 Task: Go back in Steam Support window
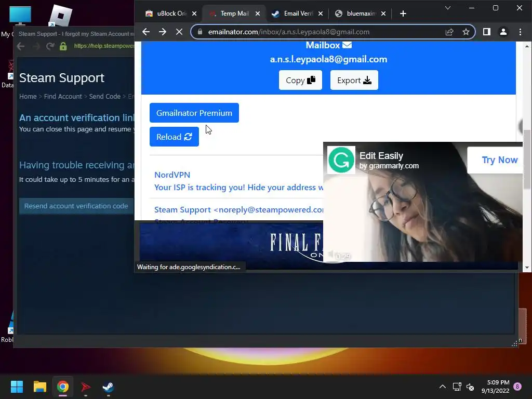(21, 46)
